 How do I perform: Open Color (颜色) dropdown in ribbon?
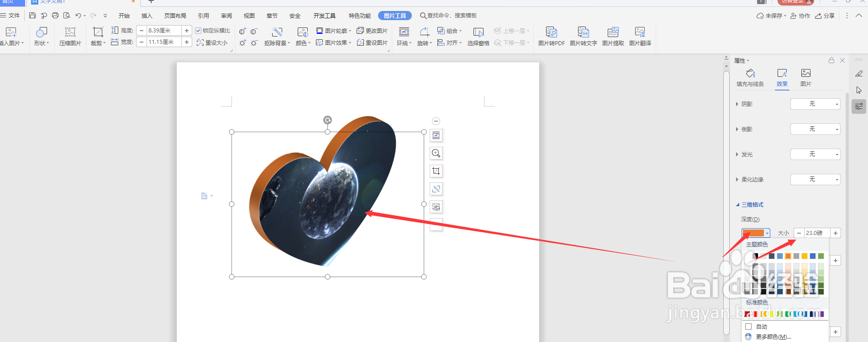303,43
